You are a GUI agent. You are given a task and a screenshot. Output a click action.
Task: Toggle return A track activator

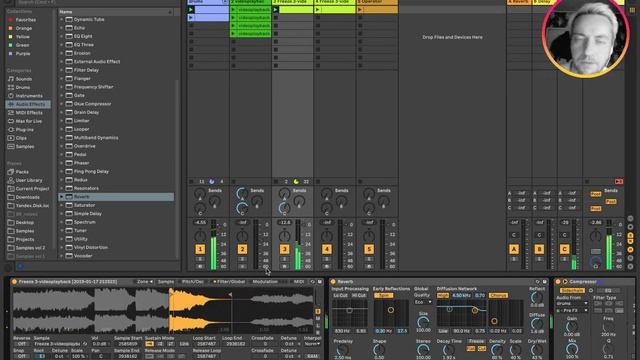coord(514,249)
